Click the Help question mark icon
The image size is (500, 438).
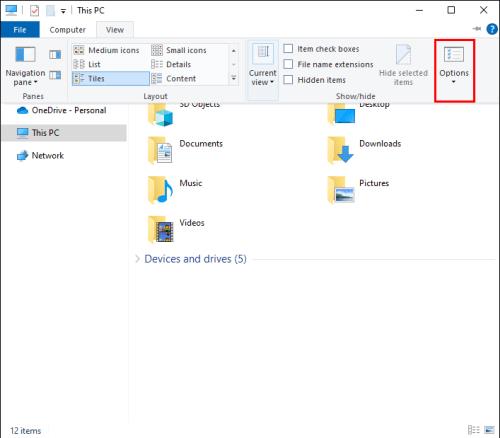[x=492, y=29]
